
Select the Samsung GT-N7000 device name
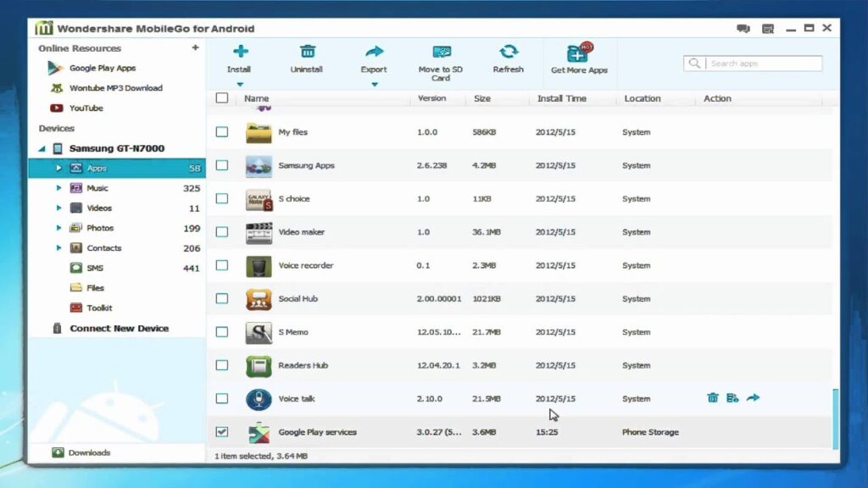coord(117,148)
